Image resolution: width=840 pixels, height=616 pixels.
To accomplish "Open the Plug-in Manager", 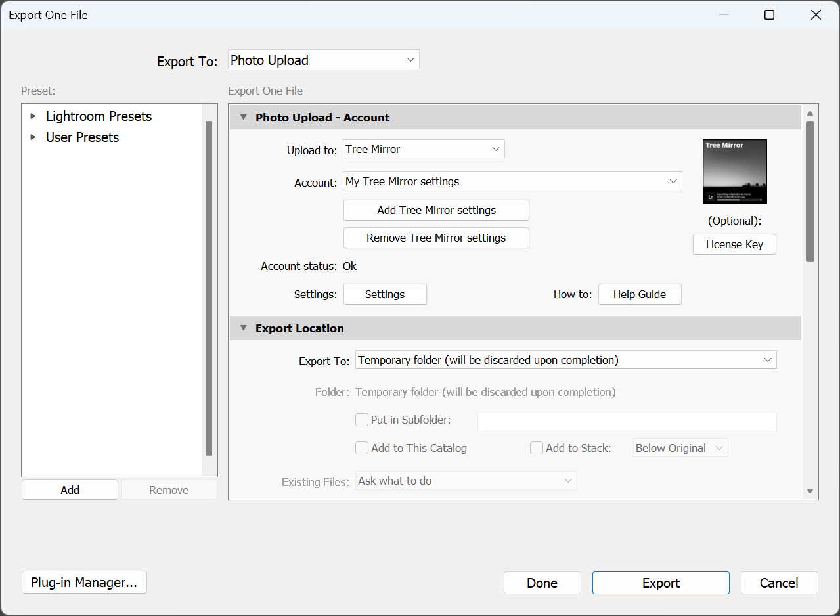I will (84, 583).
